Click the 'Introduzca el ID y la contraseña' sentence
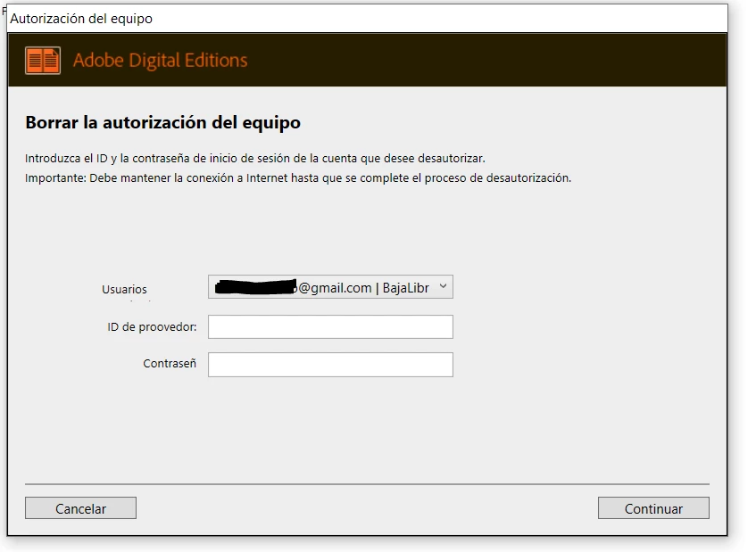Screen dimensions: 756x552 [x=255, y=159]
